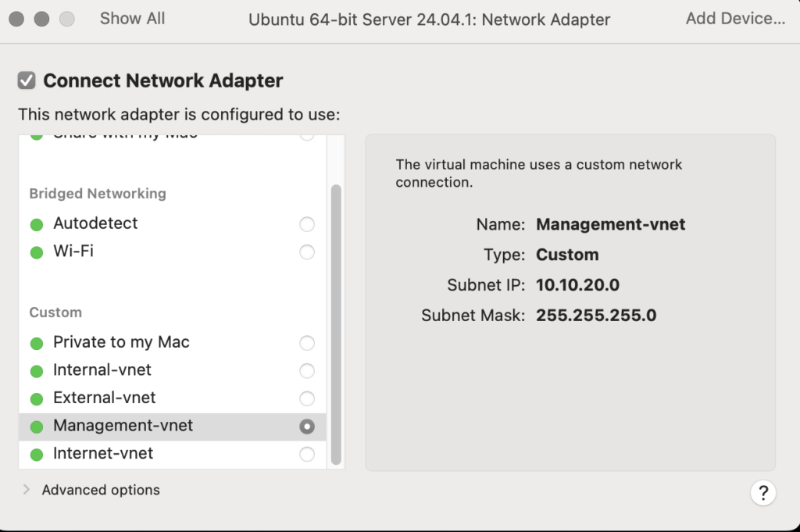Click the green dot next to Internet-vnet
Image resolution: width=800 pixels, height=532 pixels.
click(37, 455)
